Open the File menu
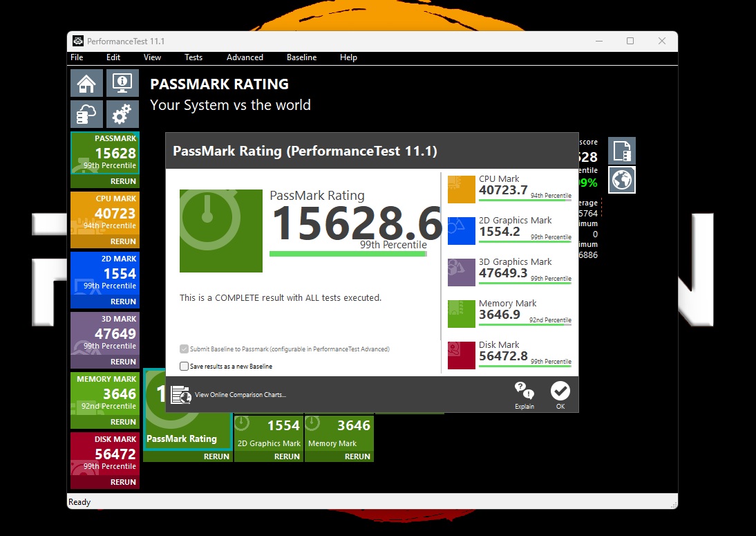This screenshot has width=756, height=536. pos(77,57)
